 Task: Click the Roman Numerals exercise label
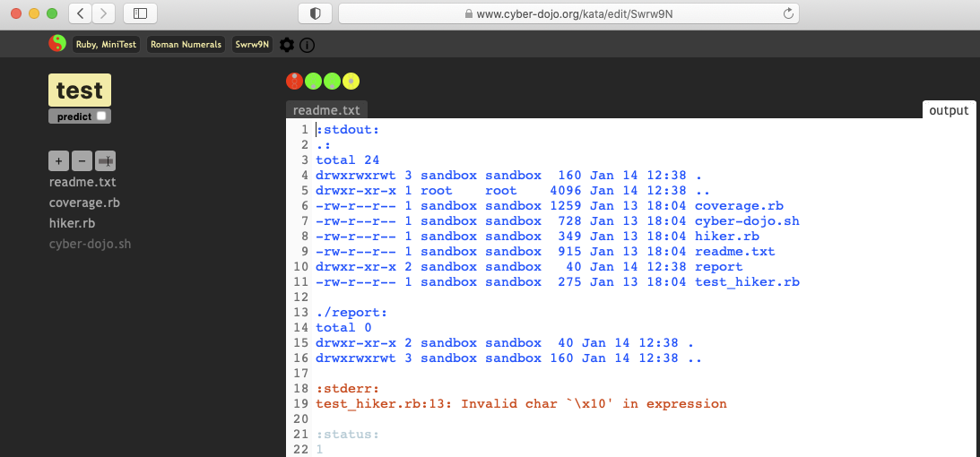point(186,45)
